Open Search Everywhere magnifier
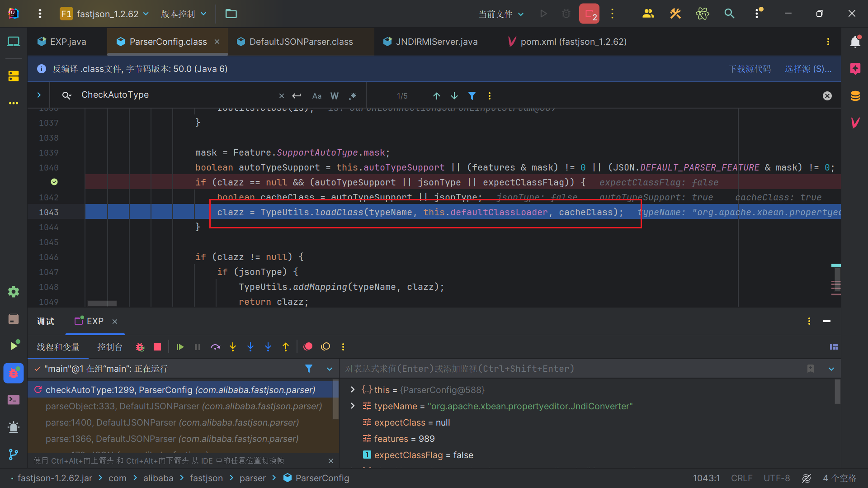This screenshot has width=868, height=488. pyautogui.click(x=729, y=14)
